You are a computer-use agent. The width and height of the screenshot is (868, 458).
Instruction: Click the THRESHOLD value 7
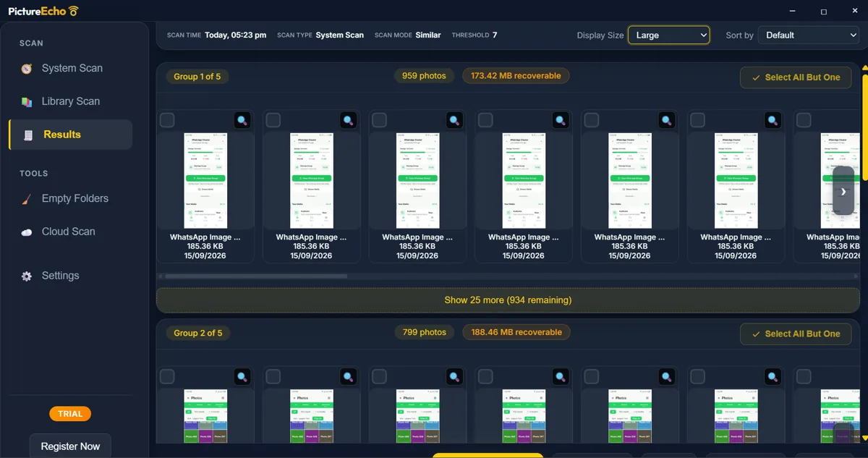(x=495, y=35)
